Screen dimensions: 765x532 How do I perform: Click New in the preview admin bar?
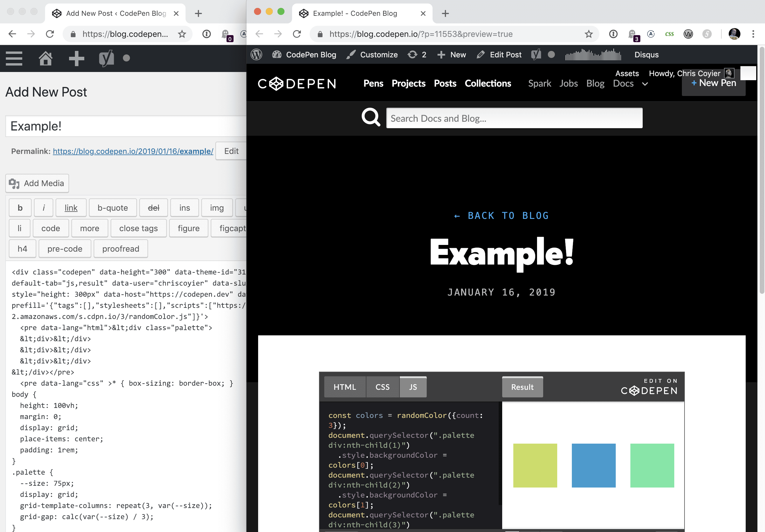coord(452,55)
